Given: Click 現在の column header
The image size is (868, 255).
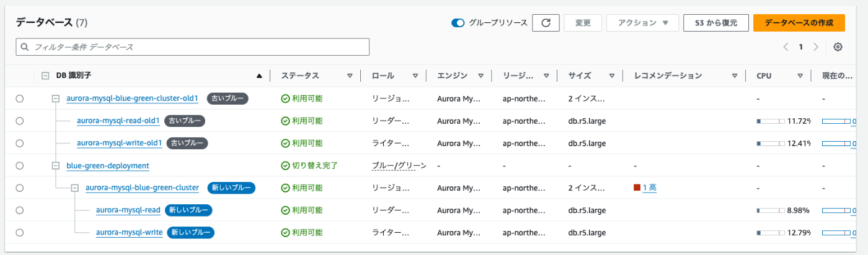Looking at the screenshot, I should point(839,76).
